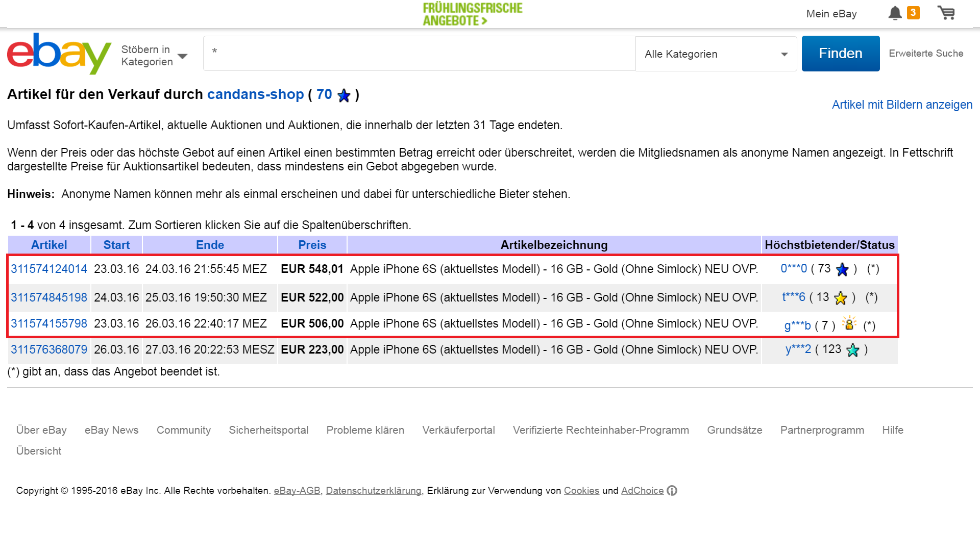The height and width of the screenshot is (551, 980).
Task: Click the new-member icon beside bidder g***b
Action: tap(849, 323)
